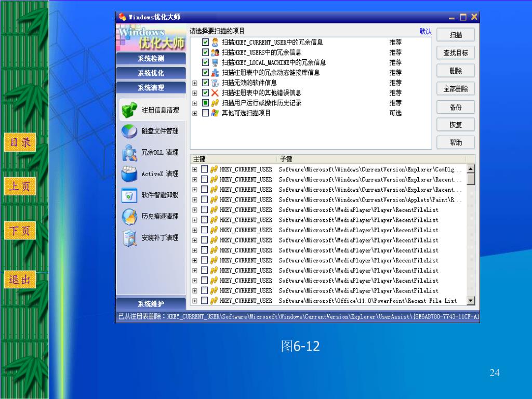Open 磁盘文件管理 disk icon
532x399 pixels.
tap(129, 131)
